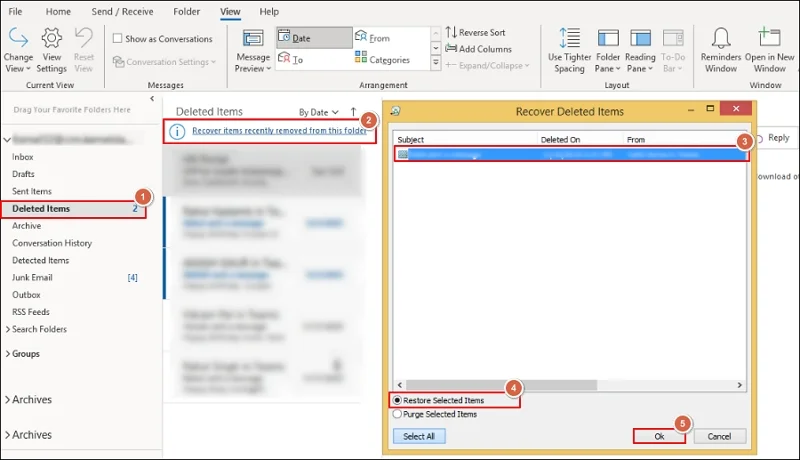Arrange messages by Categories

(x=383, y=59)
